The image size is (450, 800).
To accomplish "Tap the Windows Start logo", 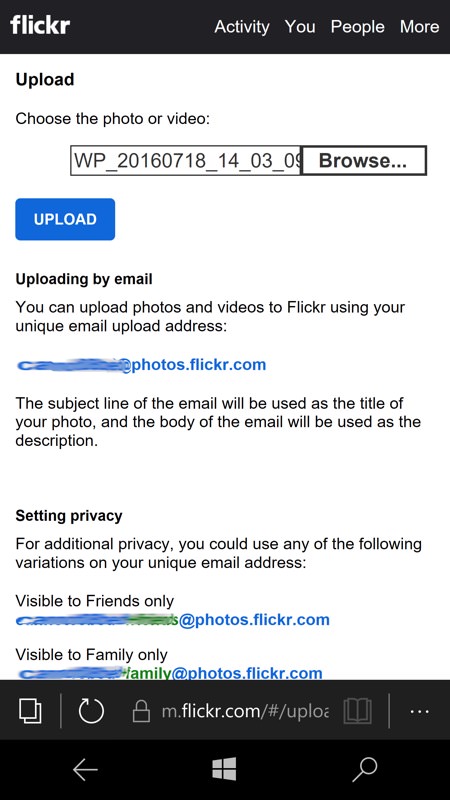I will tap(224, 769).
